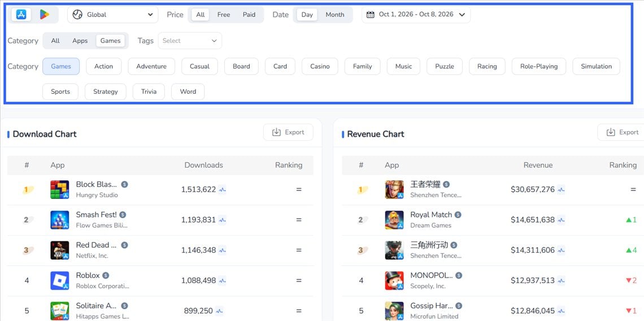
Task: Filter by the Family category
Action: pos(362,66)
